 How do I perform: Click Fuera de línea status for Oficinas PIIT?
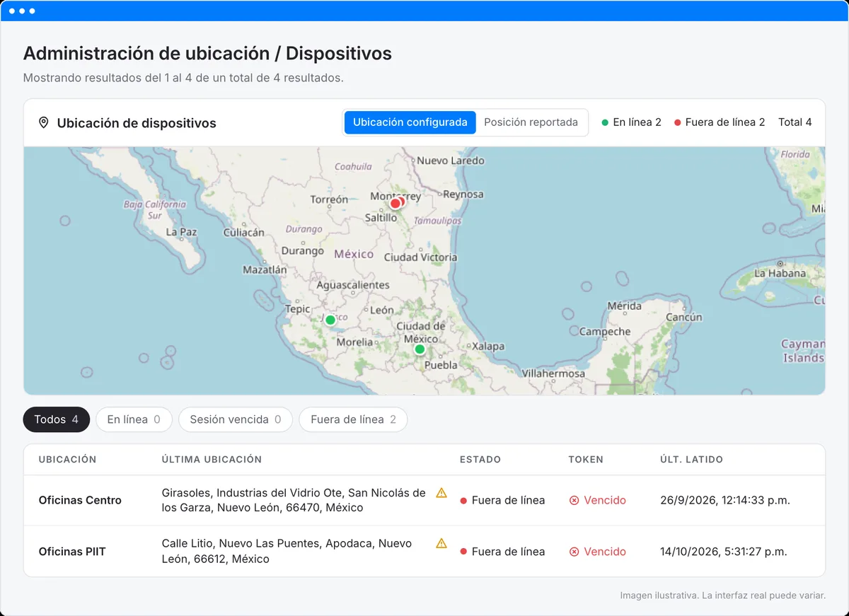508,552
